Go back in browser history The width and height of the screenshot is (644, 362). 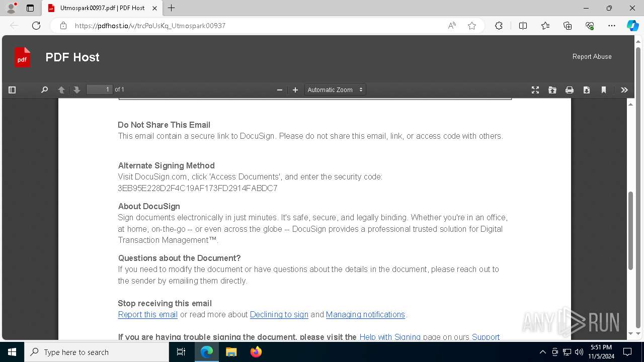pyautogui.click(x=14, y=26)
